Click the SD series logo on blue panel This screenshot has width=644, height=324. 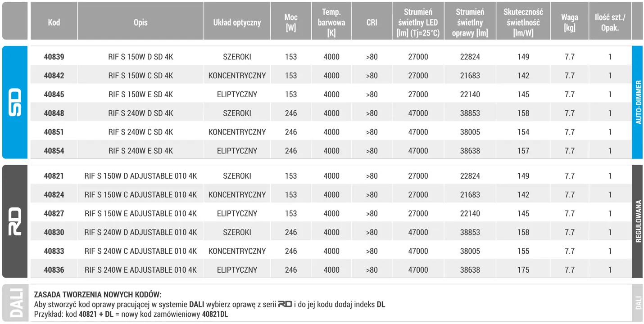15,103
